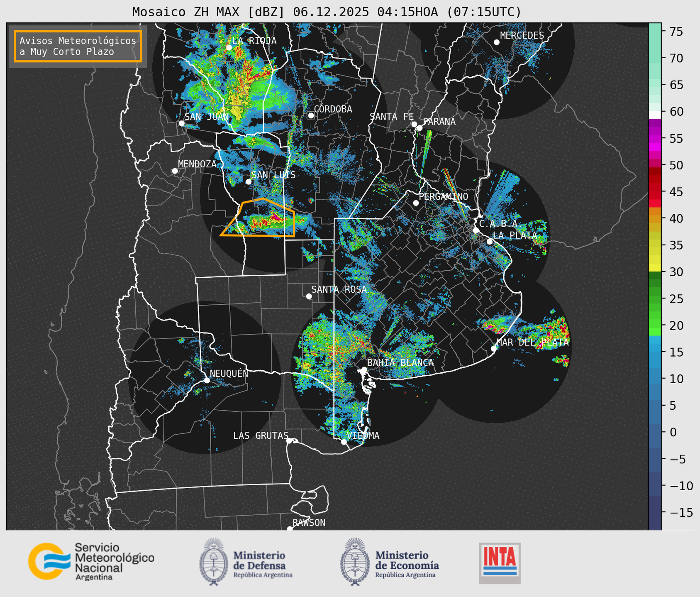
Task: Click the white 60 dBZ band on the colorbar
Action: 655,115
